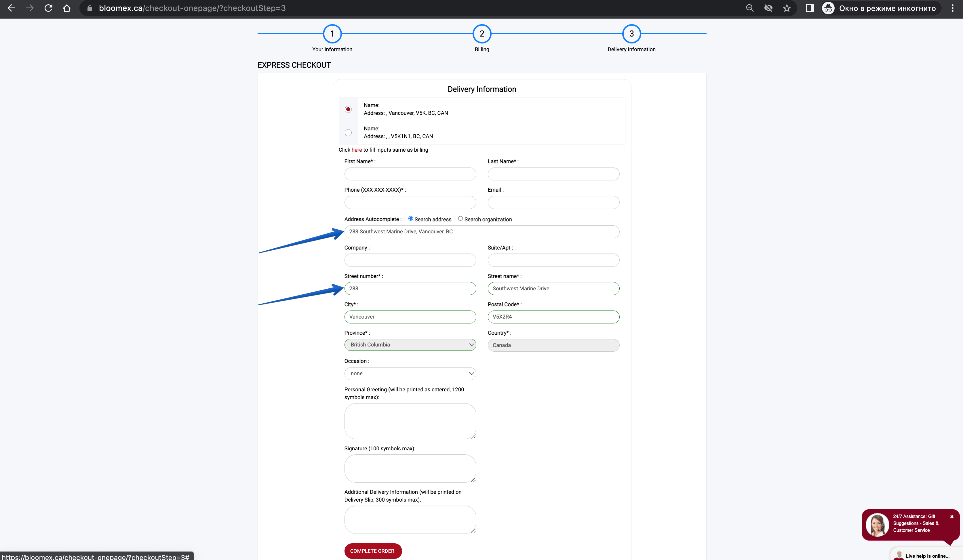This screenshot has height=560, width=963.
Task: Click the City field showing Vancouver
Action: click(x=410, y=317)
